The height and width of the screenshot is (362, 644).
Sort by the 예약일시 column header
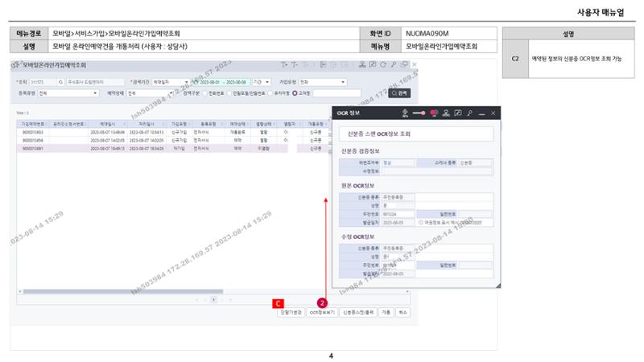coord(108,124)
